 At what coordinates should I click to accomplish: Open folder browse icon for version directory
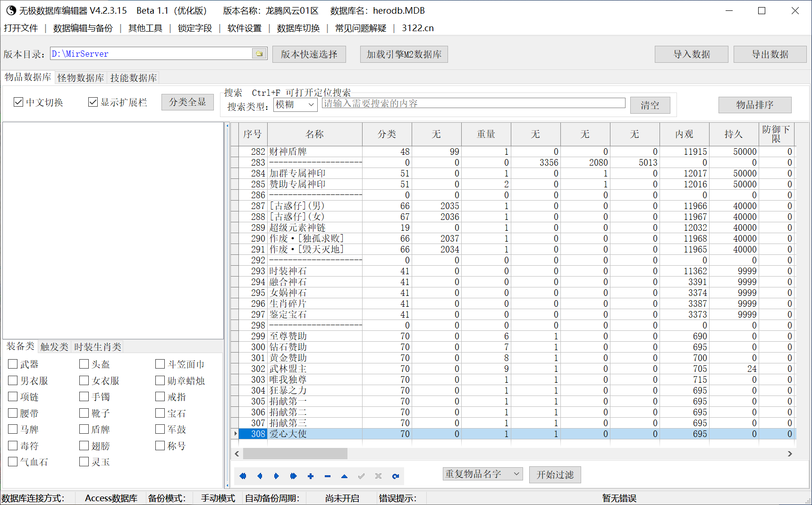point(259,54)
